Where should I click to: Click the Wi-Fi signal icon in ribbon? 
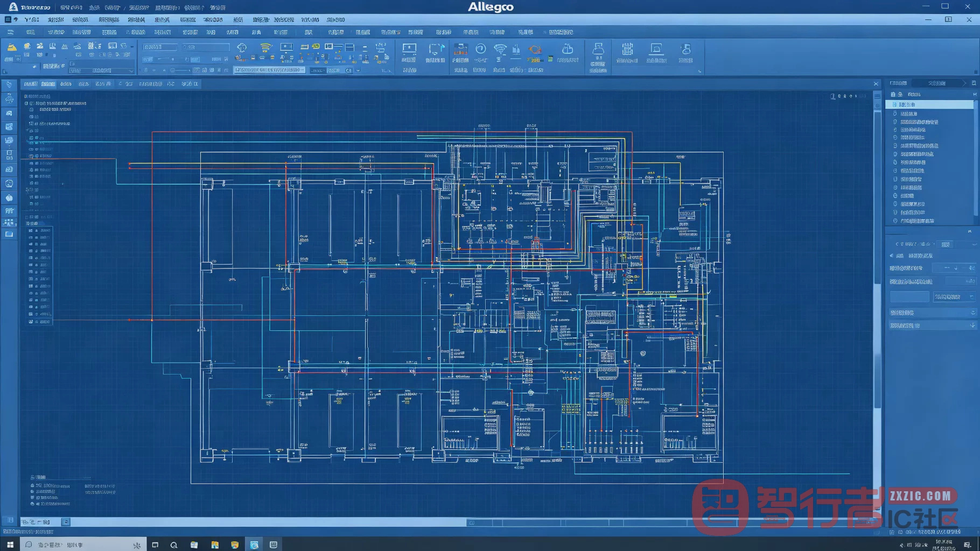[x=500, y=50]
